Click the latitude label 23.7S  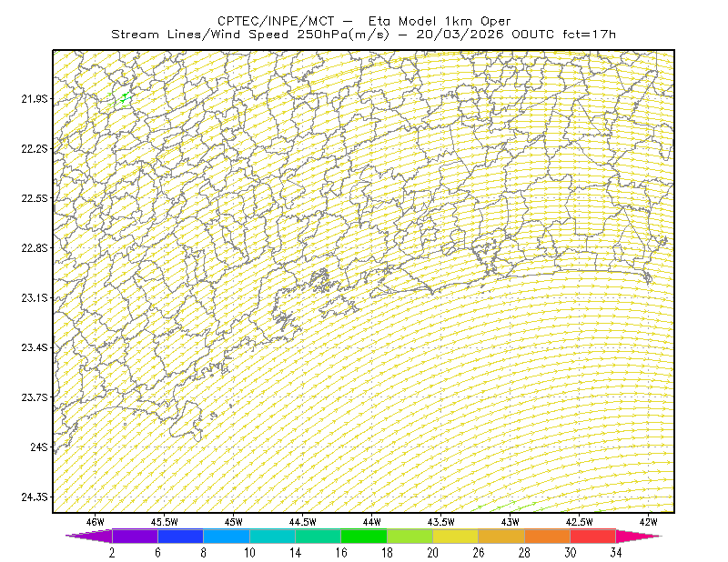click(x=35, y=397)
